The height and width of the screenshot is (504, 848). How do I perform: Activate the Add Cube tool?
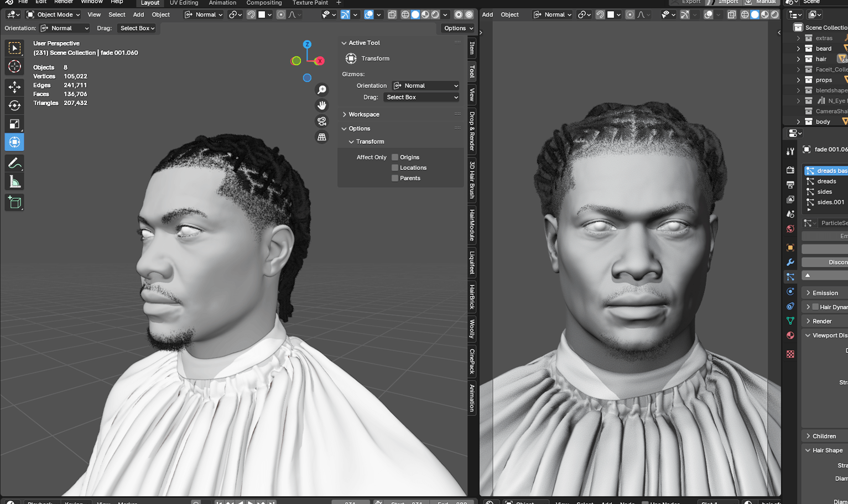pos(14,202)
